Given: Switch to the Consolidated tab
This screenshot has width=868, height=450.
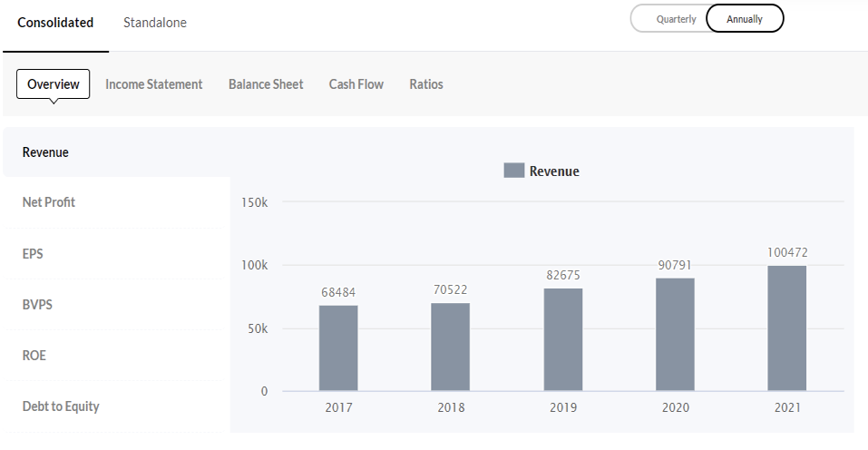Looking at the screenshot, I should (55, 23).
